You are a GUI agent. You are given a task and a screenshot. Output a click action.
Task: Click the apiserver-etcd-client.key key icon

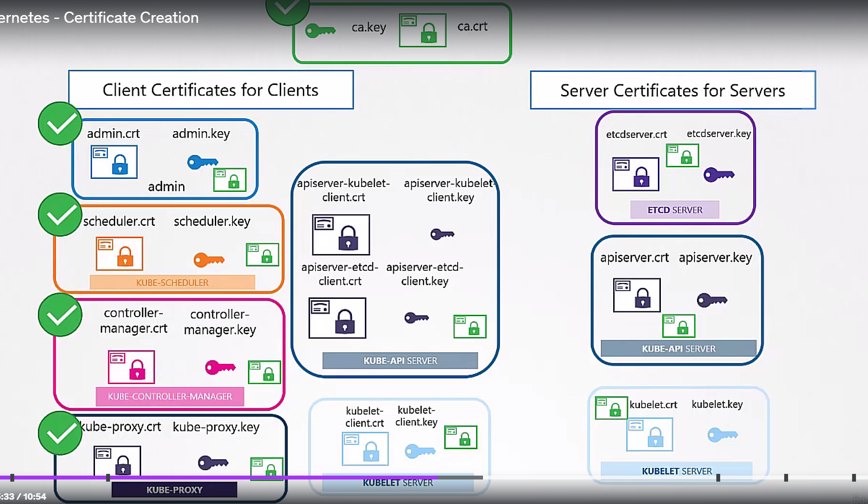coord(417,318)
